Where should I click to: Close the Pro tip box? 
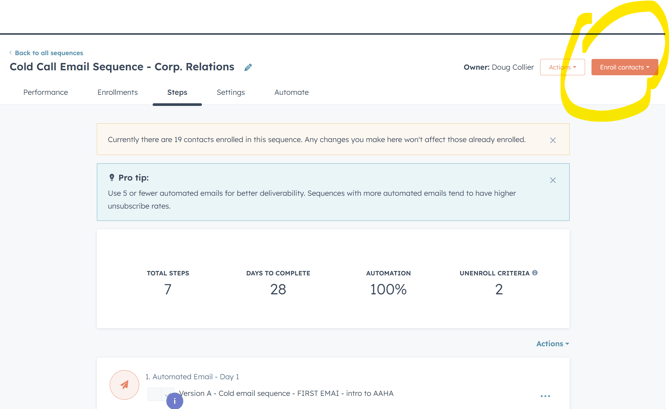pyautogui.click(x=553, y=180)
